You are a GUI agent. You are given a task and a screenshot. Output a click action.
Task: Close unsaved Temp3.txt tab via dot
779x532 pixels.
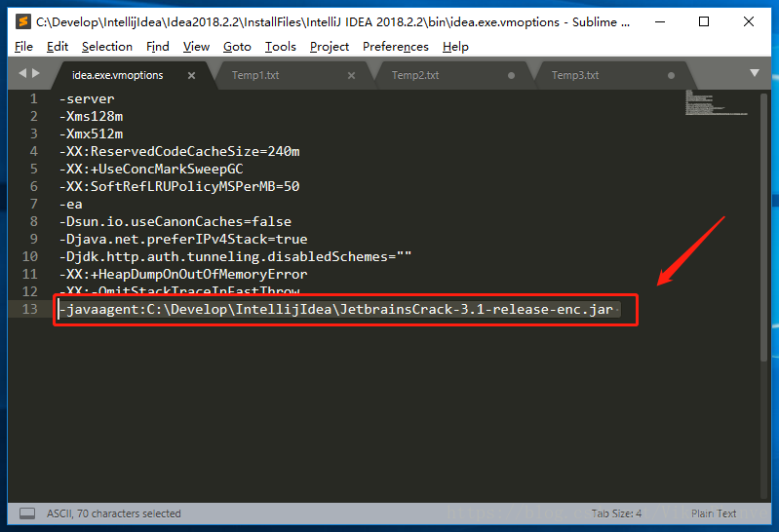tap(671, 75)
